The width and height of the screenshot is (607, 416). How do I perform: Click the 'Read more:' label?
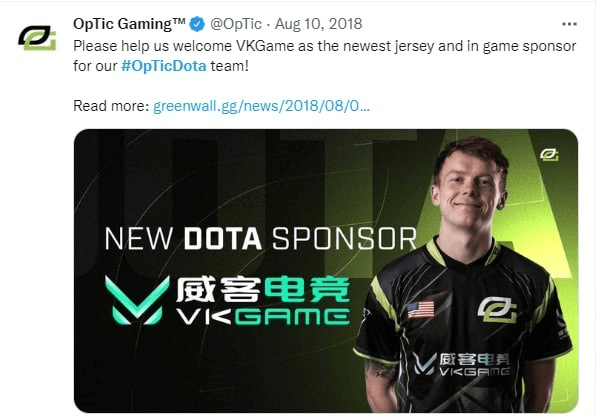tap(111, 106)
